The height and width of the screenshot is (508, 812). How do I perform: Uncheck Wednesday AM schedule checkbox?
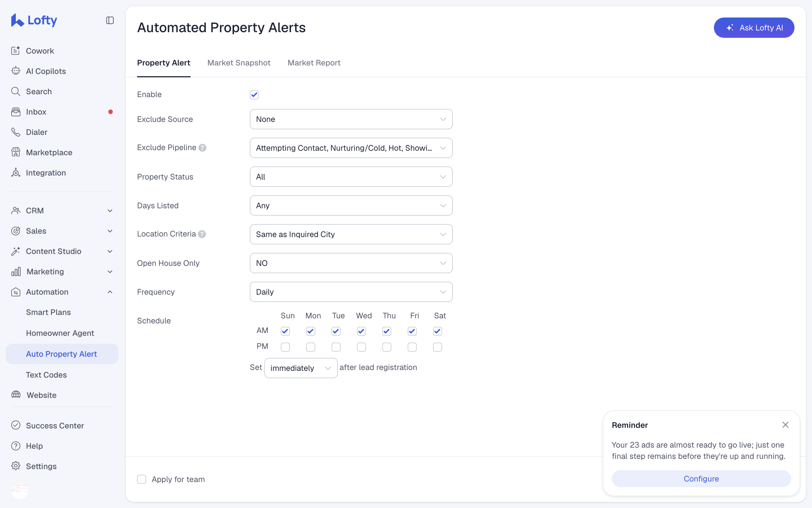[361, 331]
